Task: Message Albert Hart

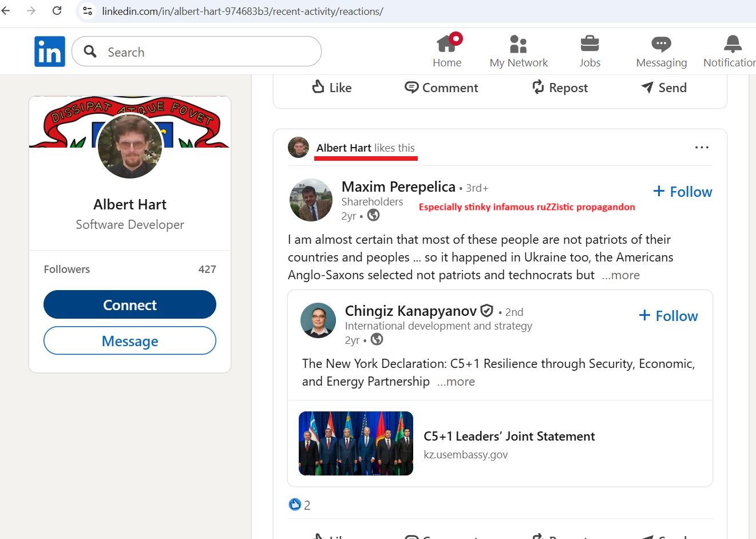Action: [x=129, y=340]
